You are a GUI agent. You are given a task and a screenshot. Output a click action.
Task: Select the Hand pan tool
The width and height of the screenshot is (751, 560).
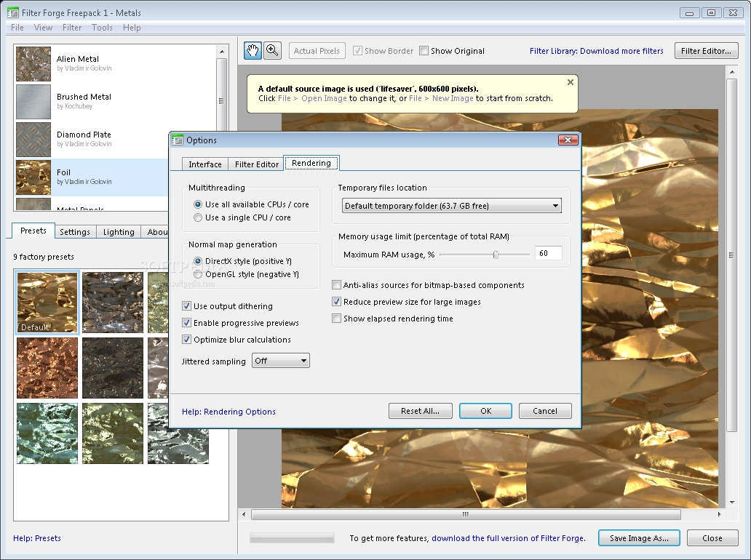click(x=253, y=51)
